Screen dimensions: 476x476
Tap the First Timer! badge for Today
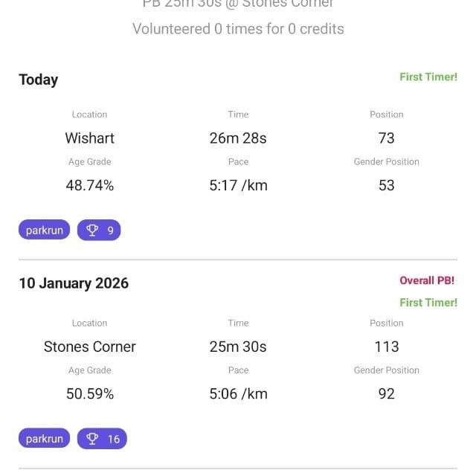pyautogui.click(x=428, y=77)
